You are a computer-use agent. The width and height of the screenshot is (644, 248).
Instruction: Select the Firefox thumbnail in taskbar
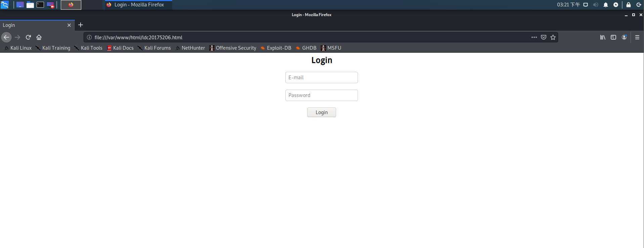click(x=71, y=5)
